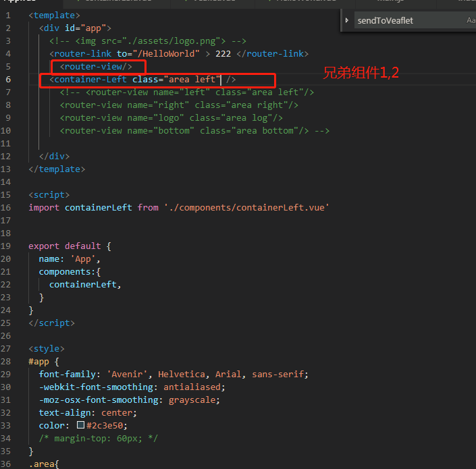Click the import keyword on line 16
Viewport: 476px width, 469px height.
pos(44,208)
